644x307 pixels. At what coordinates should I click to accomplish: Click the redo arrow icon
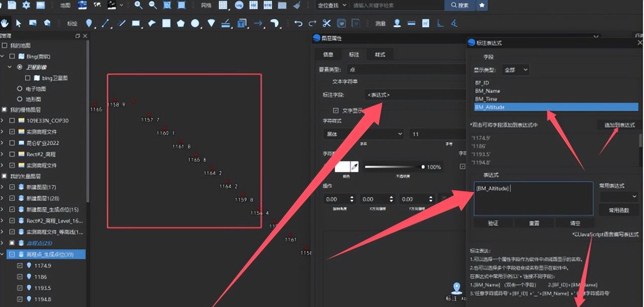click(312, 23)
